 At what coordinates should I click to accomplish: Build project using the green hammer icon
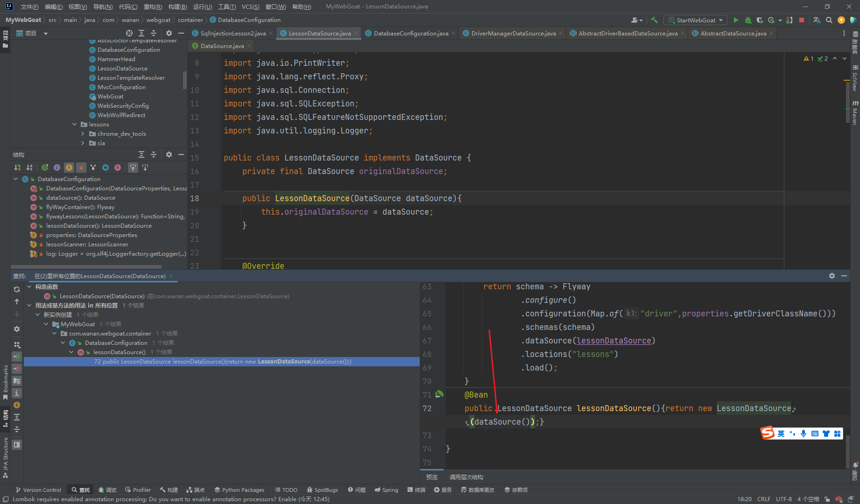point(654,20)
